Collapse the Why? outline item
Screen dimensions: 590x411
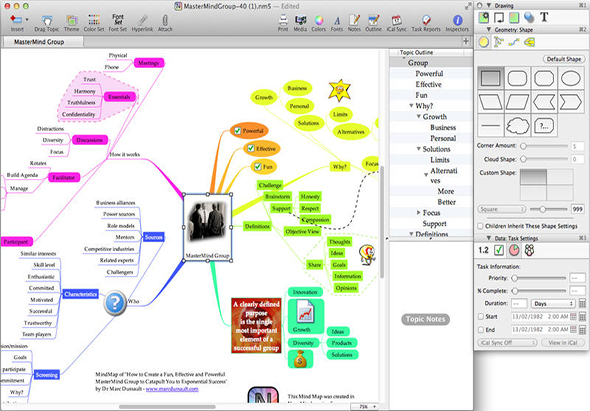click(x=411, y=106)
